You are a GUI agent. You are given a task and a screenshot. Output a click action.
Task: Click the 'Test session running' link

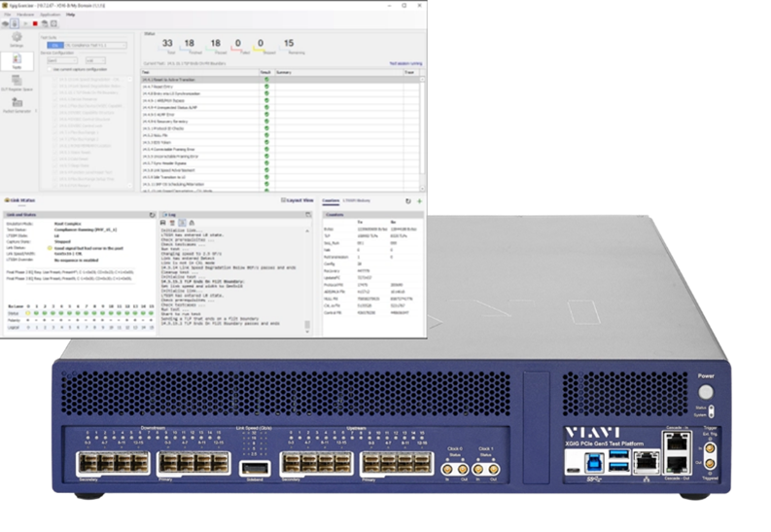click(406, 63)
